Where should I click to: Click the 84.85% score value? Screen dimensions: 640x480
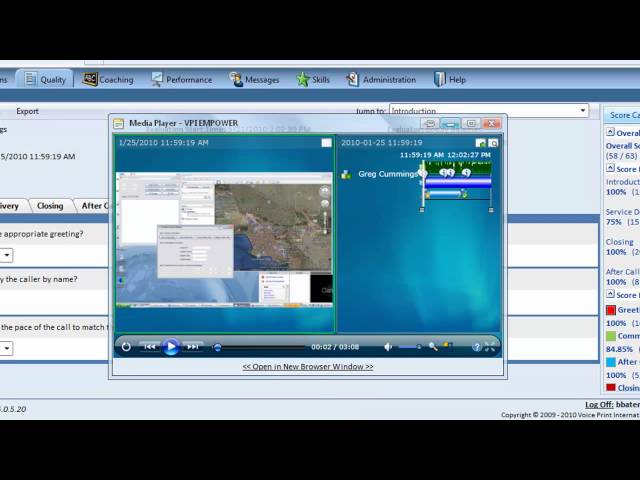(x=619, y=349)
